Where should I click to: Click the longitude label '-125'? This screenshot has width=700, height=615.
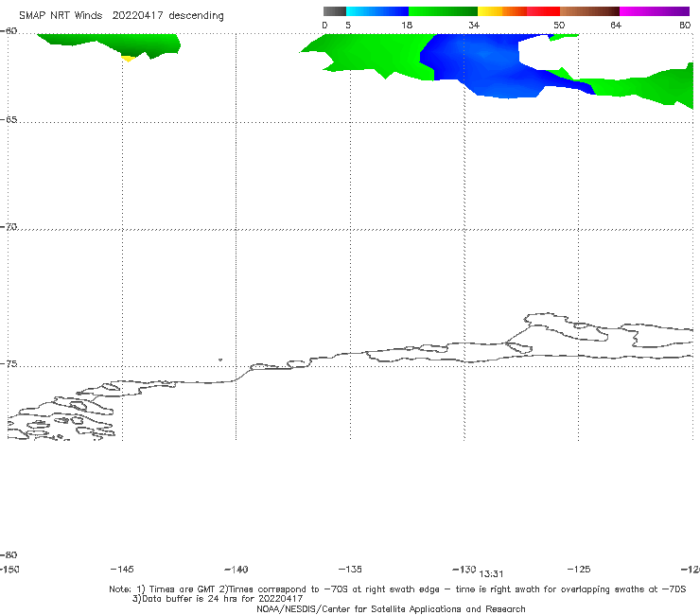click(579, 569)
